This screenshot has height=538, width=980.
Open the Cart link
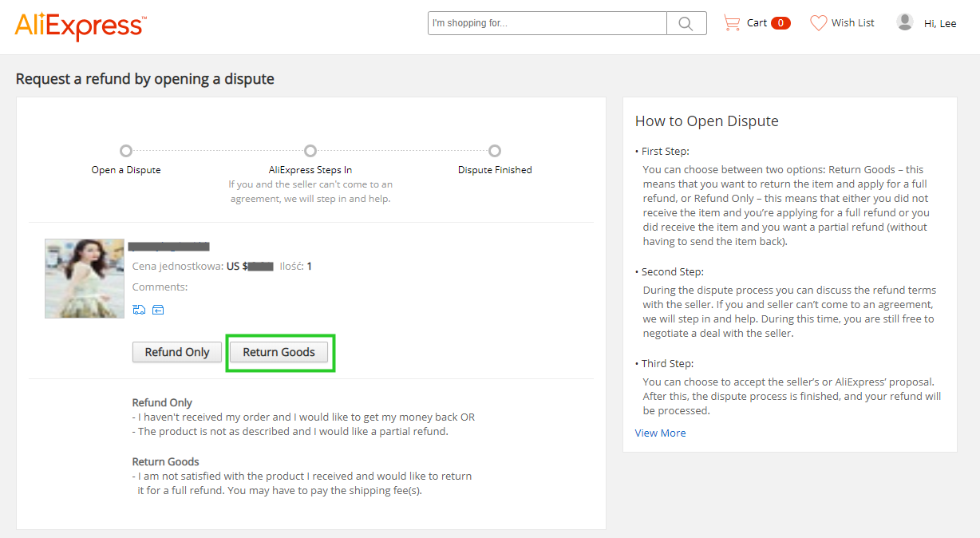[757, 23]
